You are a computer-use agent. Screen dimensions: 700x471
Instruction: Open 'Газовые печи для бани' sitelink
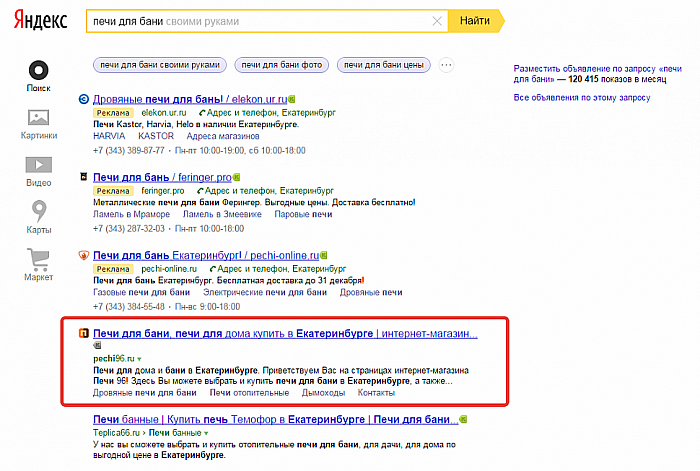pyautogui.click(x=142, y=292)
